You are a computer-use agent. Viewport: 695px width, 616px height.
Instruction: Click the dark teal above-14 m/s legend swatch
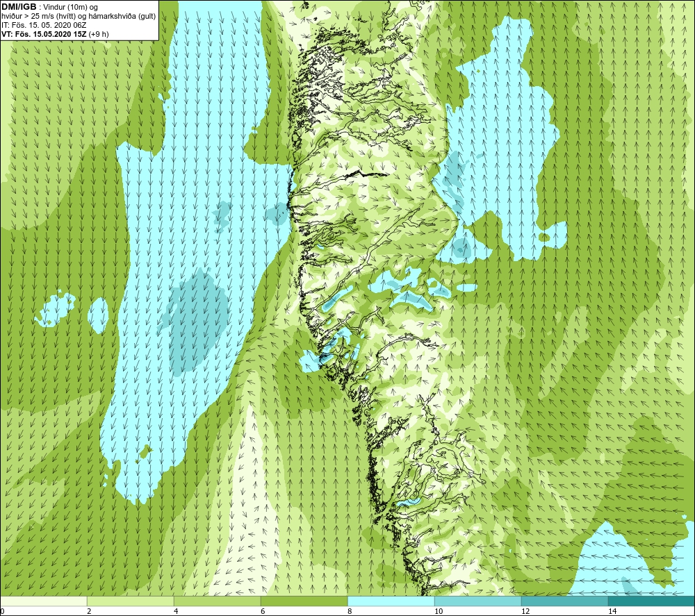pyautogui.click(x=652, y=601)
